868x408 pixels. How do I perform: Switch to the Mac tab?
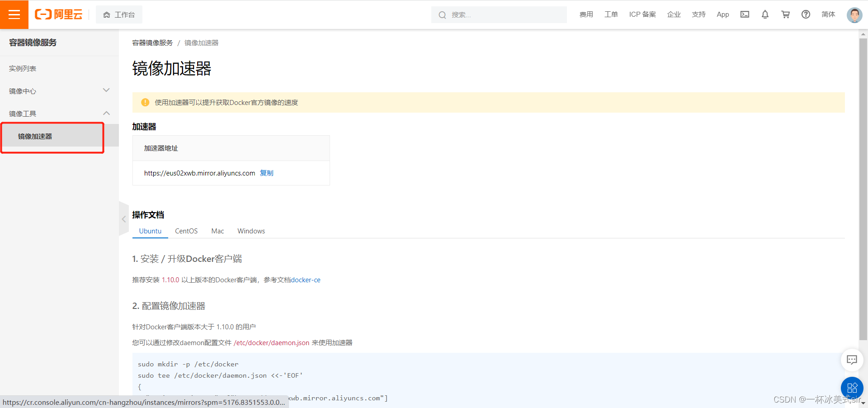click(217, 231)
